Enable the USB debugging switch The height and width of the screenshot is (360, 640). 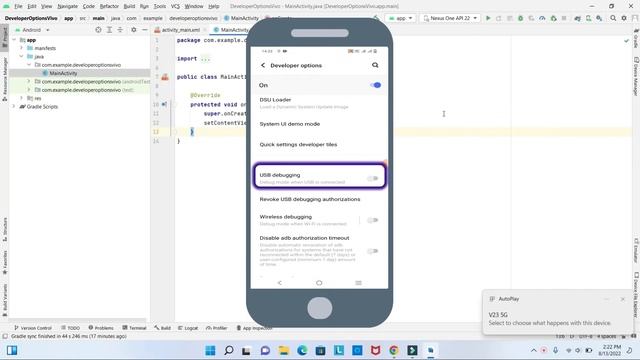pyautogui.click(x=372, y=178)
